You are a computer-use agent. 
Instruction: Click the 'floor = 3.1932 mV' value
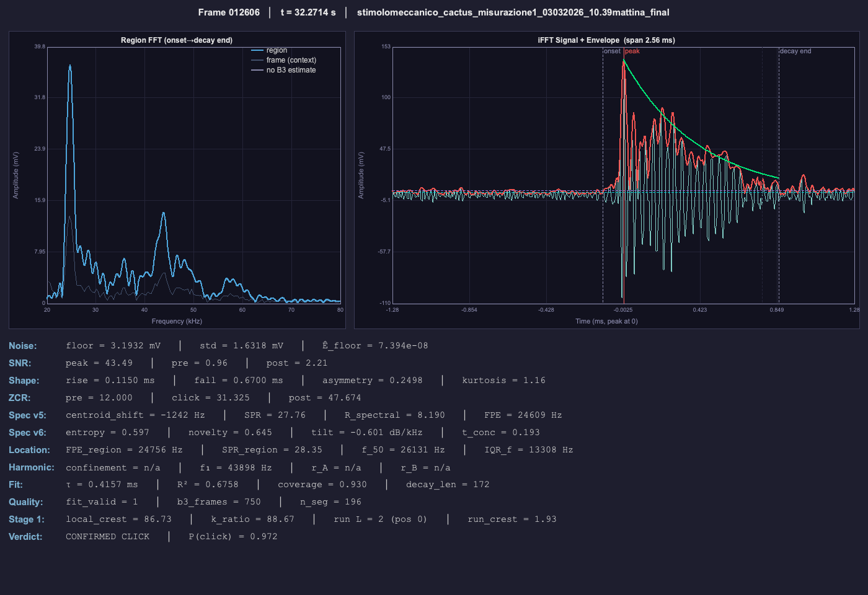coord(113,346)
